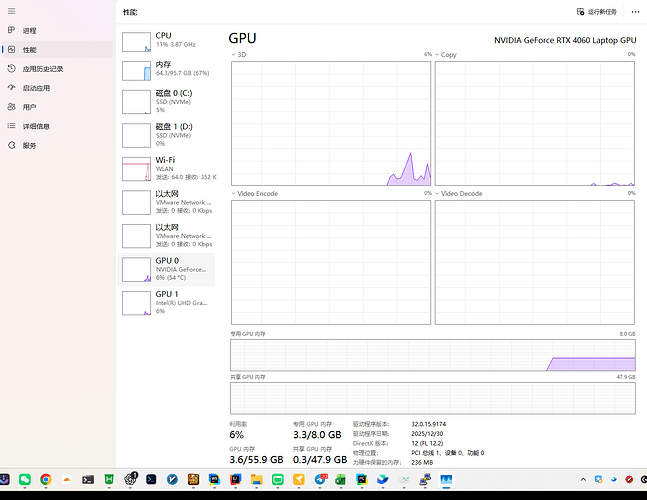This screenshot has width=647, height=500.
Task: Open Task Manager icon in taskbar
Action: tap(446, 479)
